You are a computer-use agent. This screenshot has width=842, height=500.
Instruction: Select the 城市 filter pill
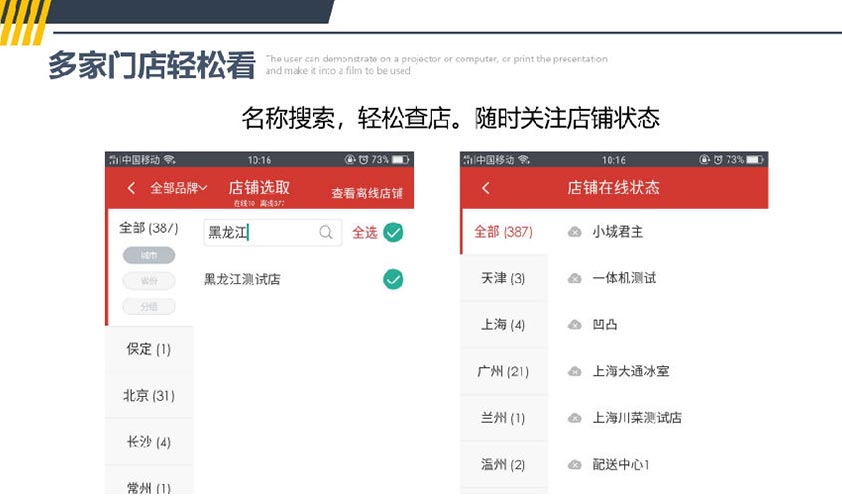click(x=149, y=255)
